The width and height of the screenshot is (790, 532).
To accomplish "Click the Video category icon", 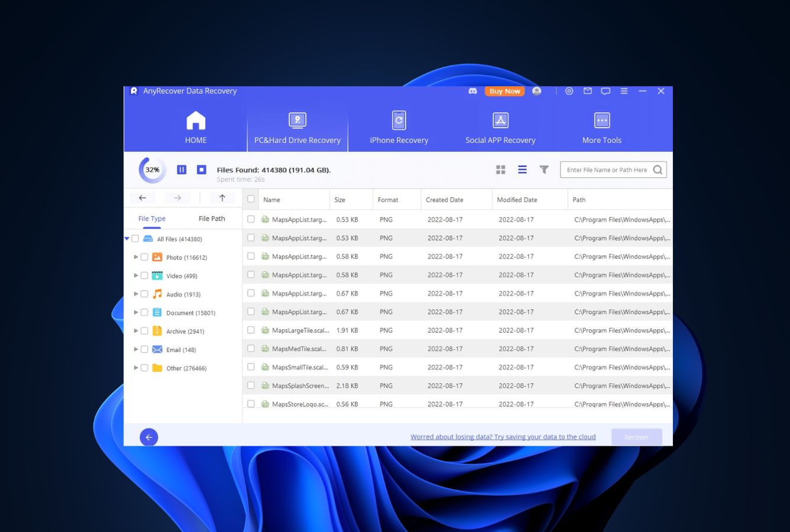I will coord(157,275).
